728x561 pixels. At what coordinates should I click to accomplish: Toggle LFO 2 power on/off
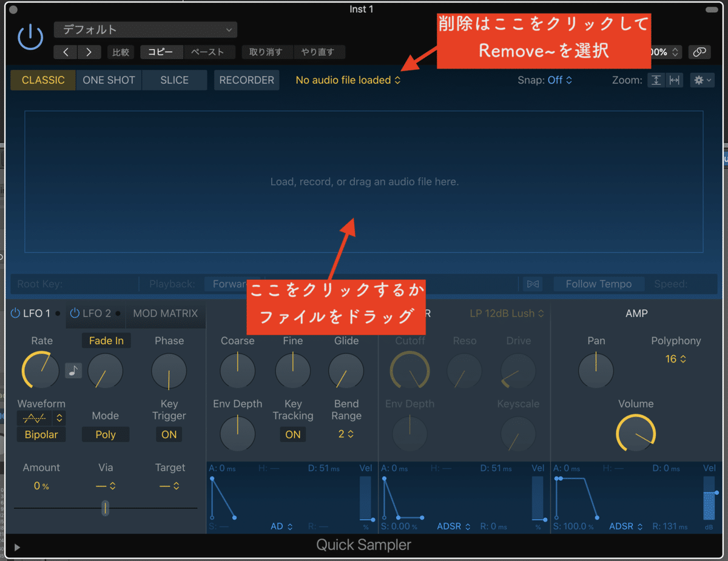coord(75,313)
